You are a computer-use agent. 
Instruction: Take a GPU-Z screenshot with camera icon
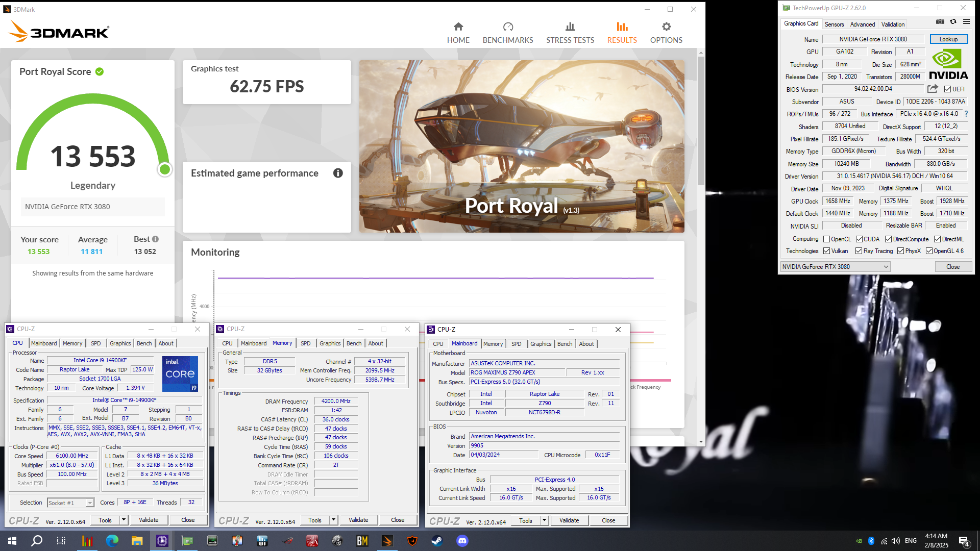coord(940,21)
